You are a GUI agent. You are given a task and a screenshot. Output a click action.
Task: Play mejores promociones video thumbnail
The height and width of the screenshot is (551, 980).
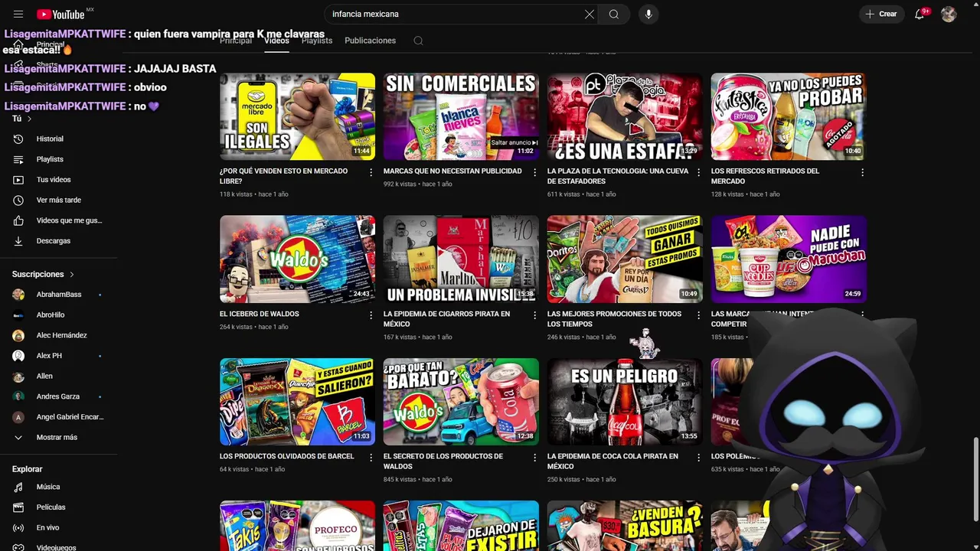click(625, 259)
